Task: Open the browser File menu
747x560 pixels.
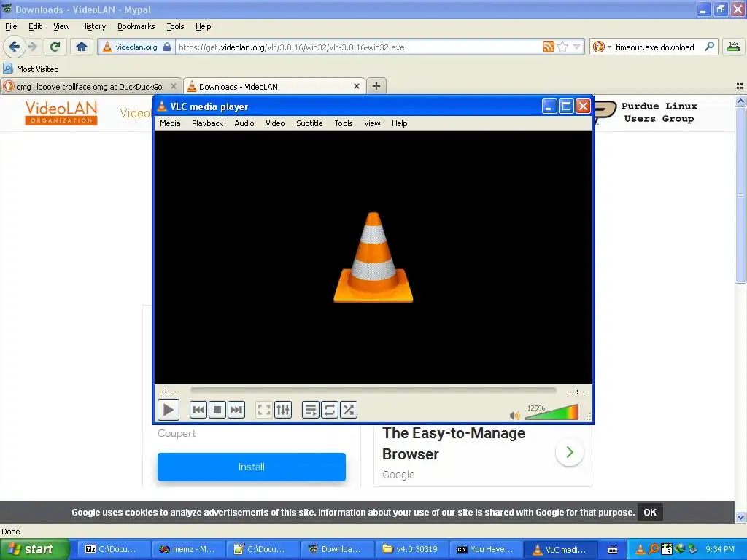Action: tap(11, 27)
